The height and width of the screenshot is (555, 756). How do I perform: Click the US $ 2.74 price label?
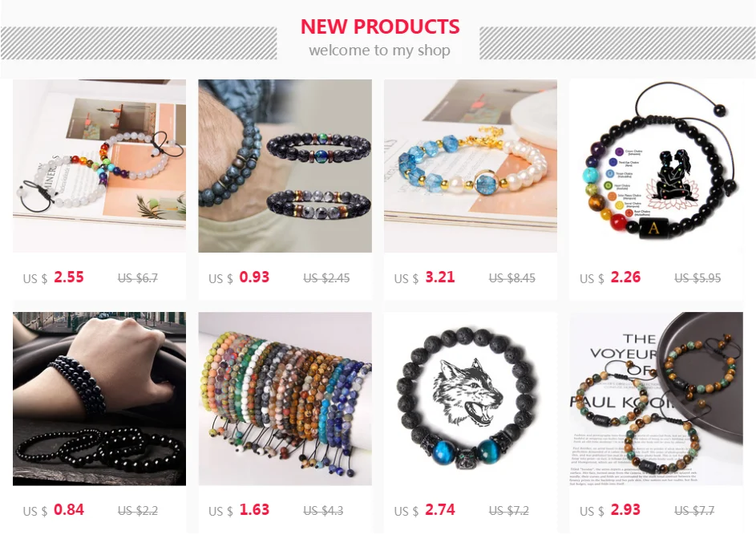pos(425,509)
